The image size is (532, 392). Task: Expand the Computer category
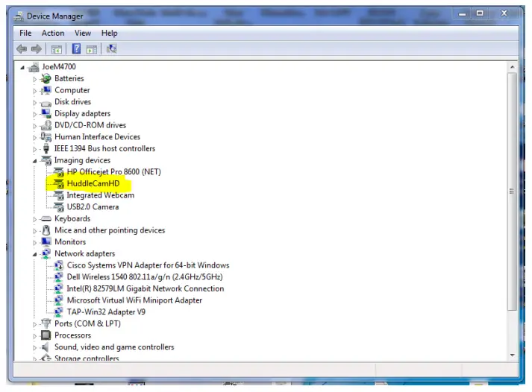click(x=34, y=91)
